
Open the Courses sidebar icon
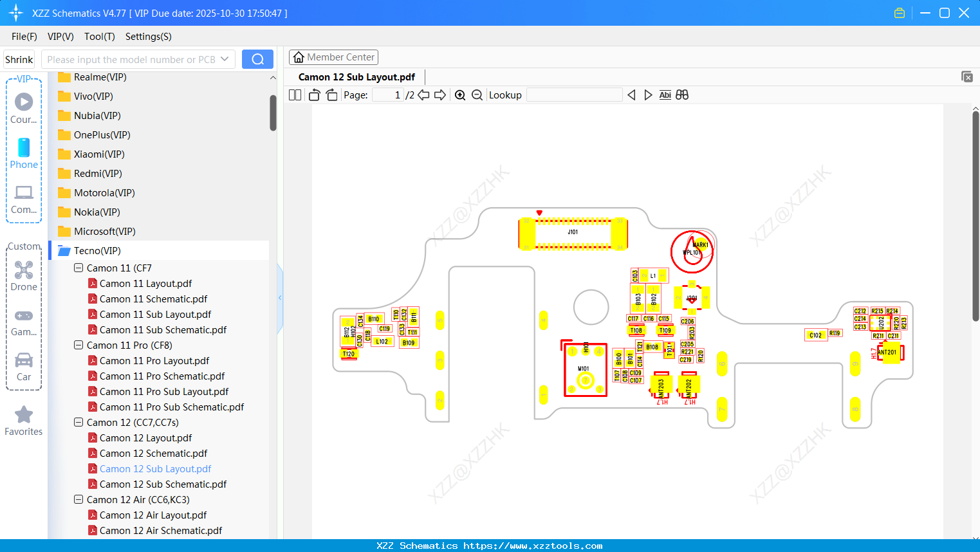(x=24, y=108)
